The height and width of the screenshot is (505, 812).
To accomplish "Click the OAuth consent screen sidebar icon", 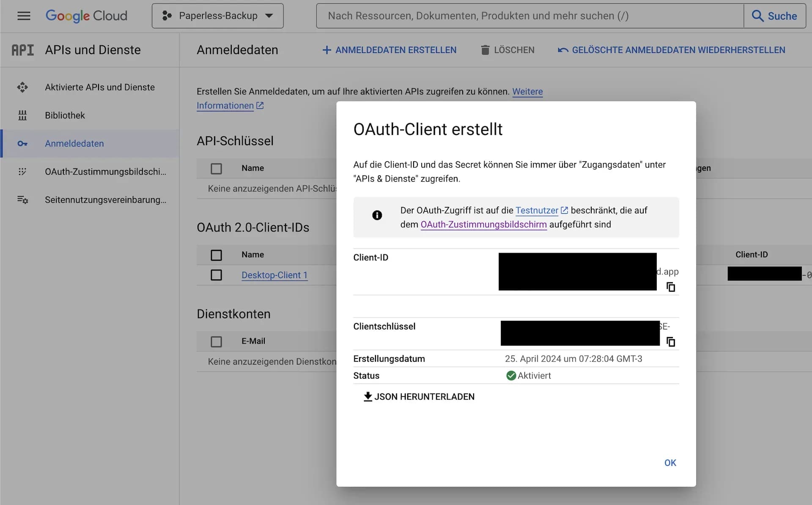I will point(22,171).
